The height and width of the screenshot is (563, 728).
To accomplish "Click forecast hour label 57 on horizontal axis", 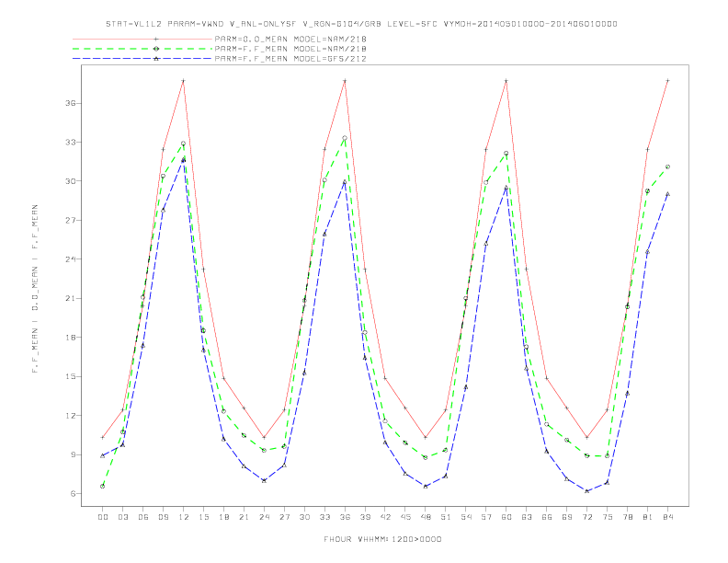I will click(486, 517).
